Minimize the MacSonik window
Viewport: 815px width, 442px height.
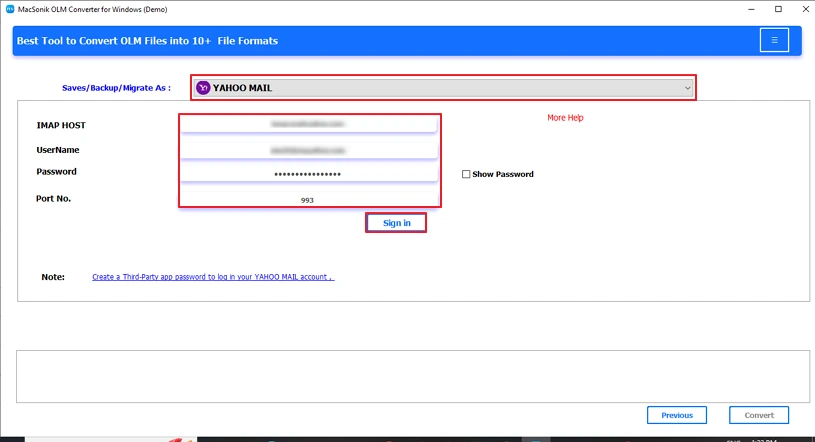point(749,8)
